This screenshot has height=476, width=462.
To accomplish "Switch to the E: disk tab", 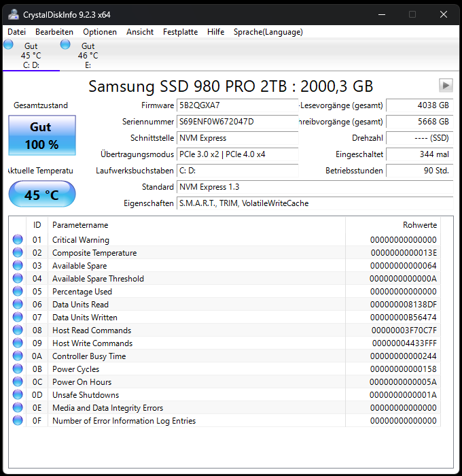I will pyautogui.click(x=88, y=55).
